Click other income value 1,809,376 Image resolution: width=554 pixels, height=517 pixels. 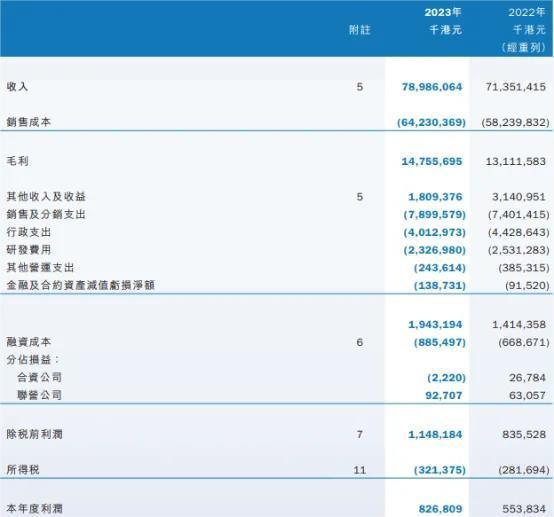(435, 197)
